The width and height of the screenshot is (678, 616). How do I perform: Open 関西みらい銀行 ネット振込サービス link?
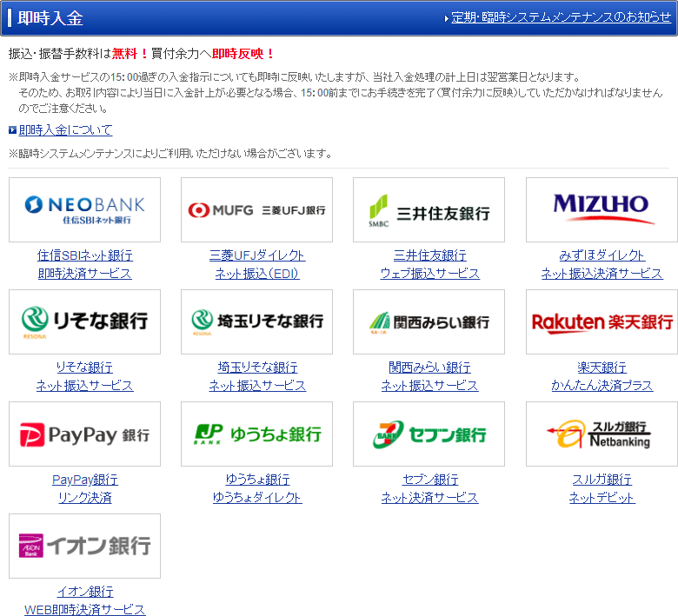tap(429, 376)
